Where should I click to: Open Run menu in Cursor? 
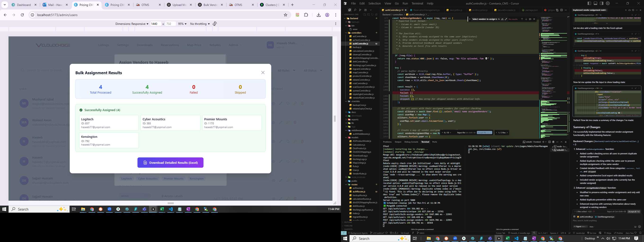405,4
